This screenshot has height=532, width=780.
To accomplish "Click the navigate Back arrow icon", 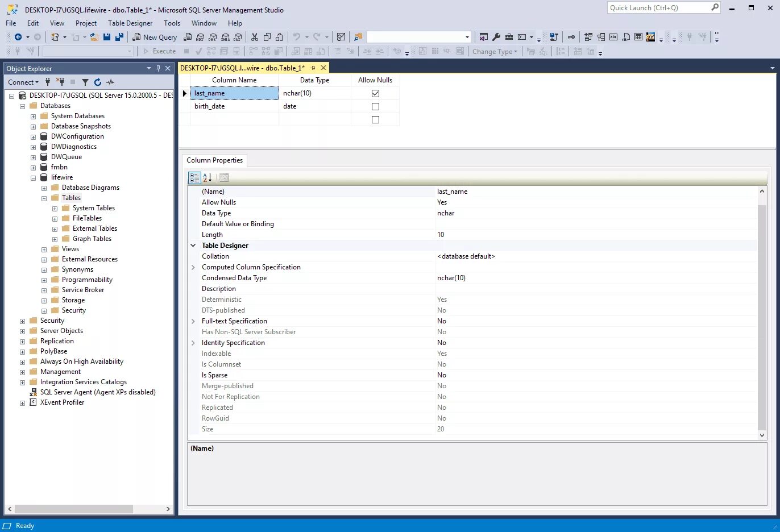I will coord(18,37).
